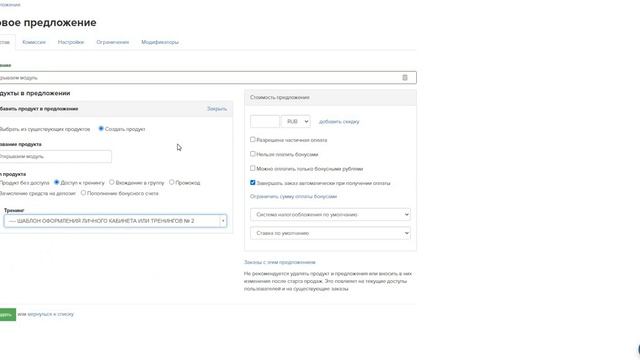Click the Название продукта input field

[x=55, y=156]
